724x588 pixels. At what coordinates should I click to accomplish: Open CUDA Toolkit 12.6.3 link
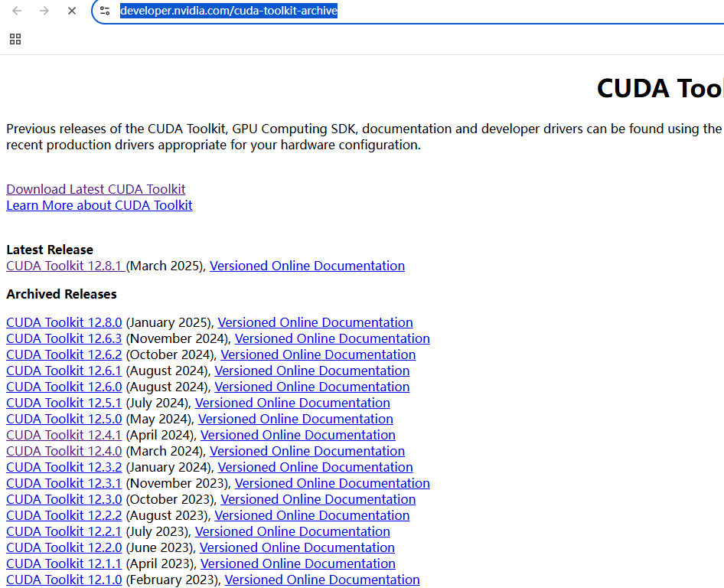click(x=64, y=338)
